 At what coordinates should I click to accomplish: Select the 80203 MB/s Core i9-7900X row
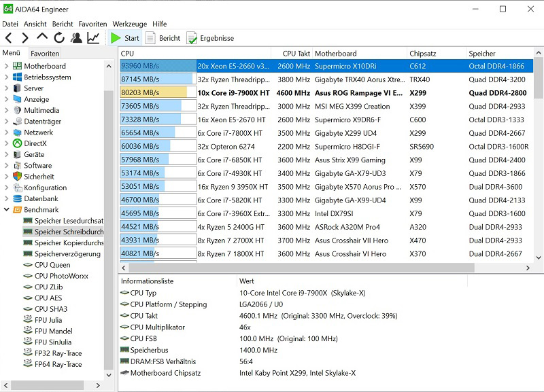(x=326, y=93)
